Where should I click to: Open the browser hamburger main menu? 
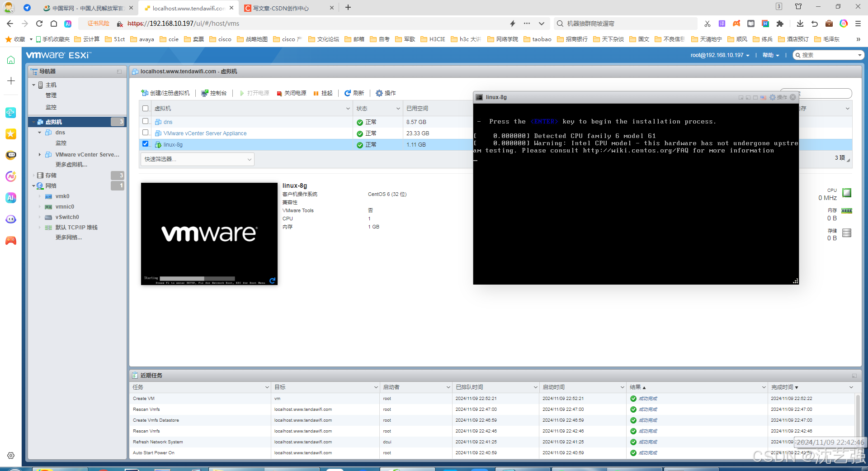tap(858, 24)
